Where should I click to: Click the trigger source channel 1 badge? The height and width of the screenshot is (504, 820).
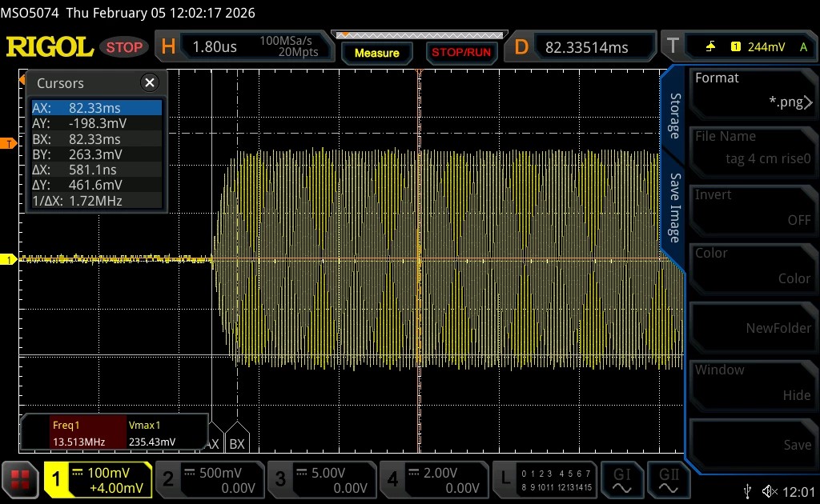735,47
